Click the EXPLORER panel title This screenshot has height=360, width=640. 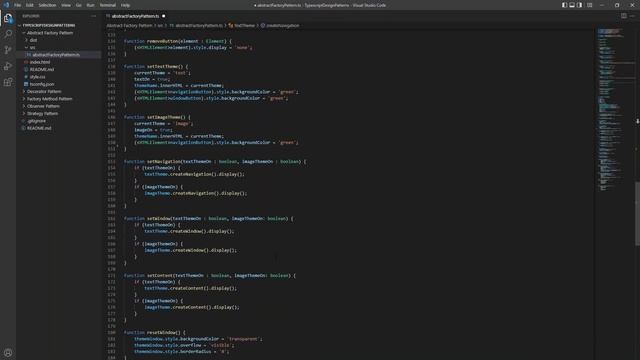pos(31,16)
